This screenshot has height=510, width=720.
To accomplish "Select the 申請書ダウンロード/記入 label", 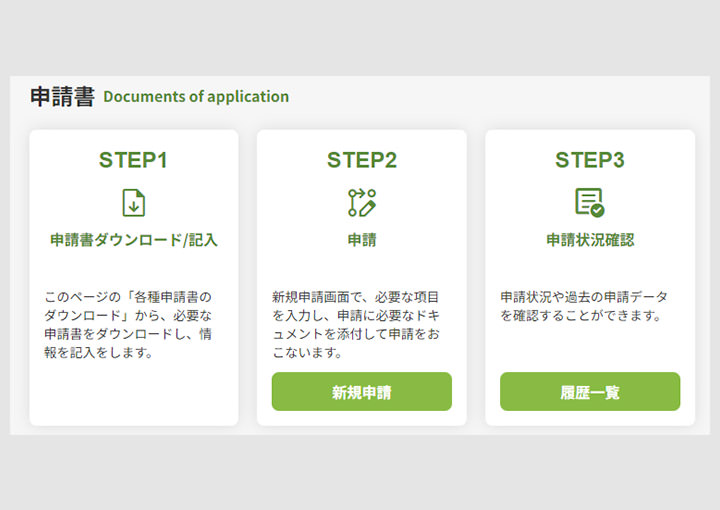I will point(133,240).
